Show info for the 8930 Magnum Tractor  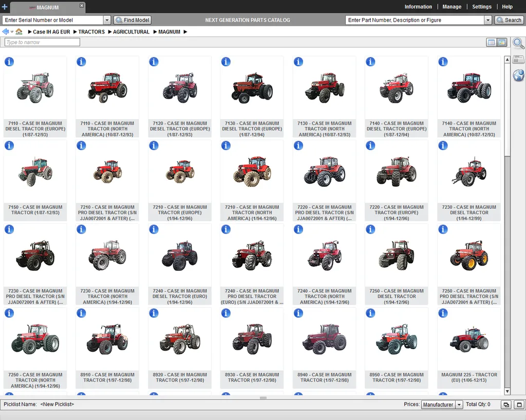point(226,313)
